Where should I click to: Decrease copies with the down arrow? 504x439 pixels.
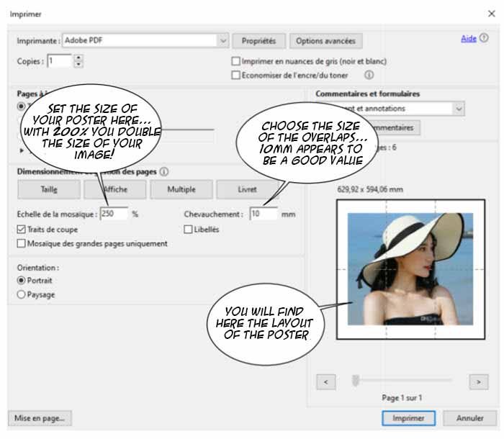pyautogui.click(x=78, y=64)
